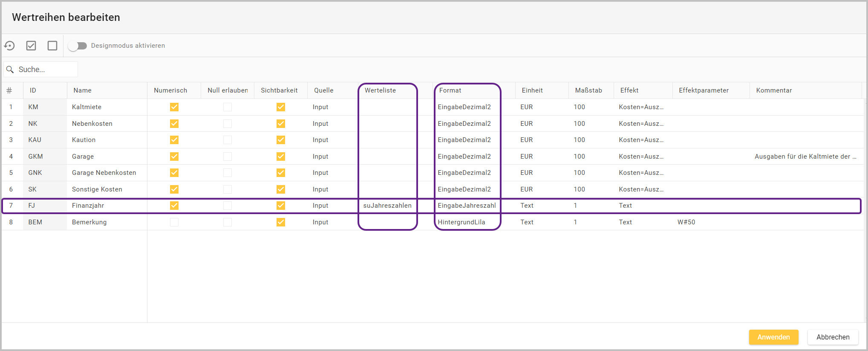Screen dimensions: 868x351
Task: Click the Anwenden button
Action: coord(773,337)
